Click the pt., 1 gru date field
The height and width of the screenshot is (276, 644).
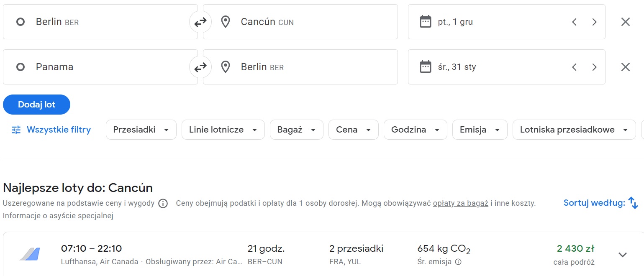click(507, 22)
